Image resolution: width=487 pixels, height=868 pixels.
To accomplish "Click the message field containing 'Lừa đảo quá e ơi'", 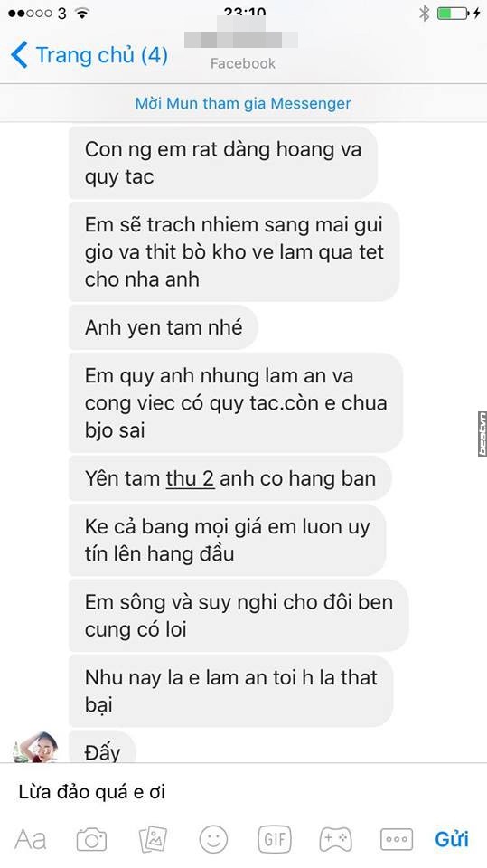I will (x=244, y=792).
